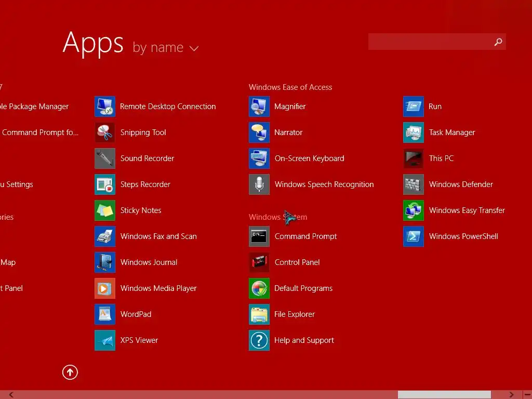532x399 pixels.
Task: Click the 'Windows PowerShell' label
Action: click(x=463, y=236)
